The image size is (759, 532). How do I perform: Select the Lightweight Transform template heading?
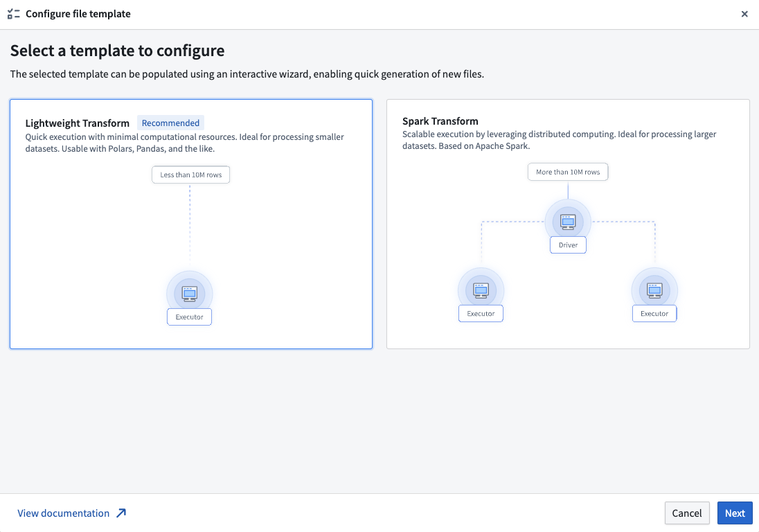[x=78, y=123]
